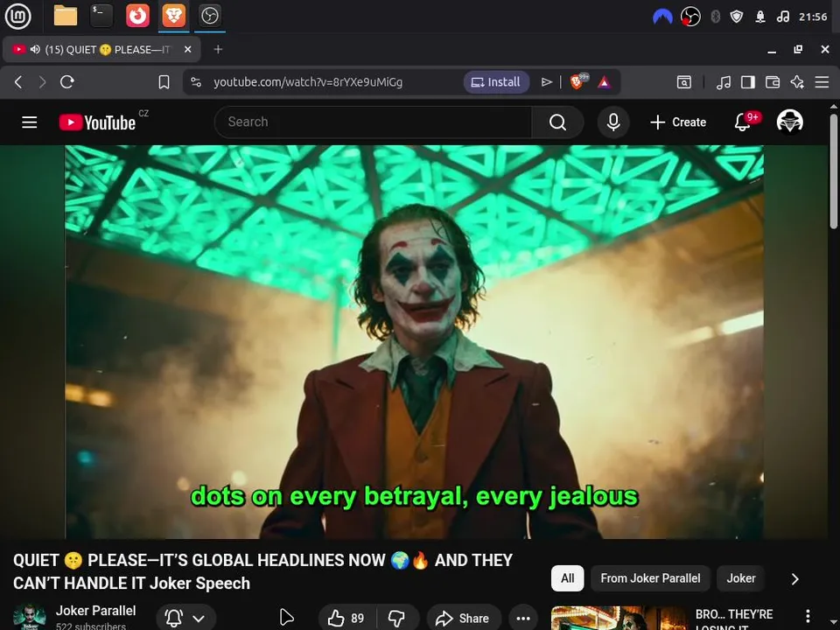Image resolution: width=840 pixels, height=630 pixels.
Task: Click the page vertical scrollbar thumb
Action: [x=834, y=171]
